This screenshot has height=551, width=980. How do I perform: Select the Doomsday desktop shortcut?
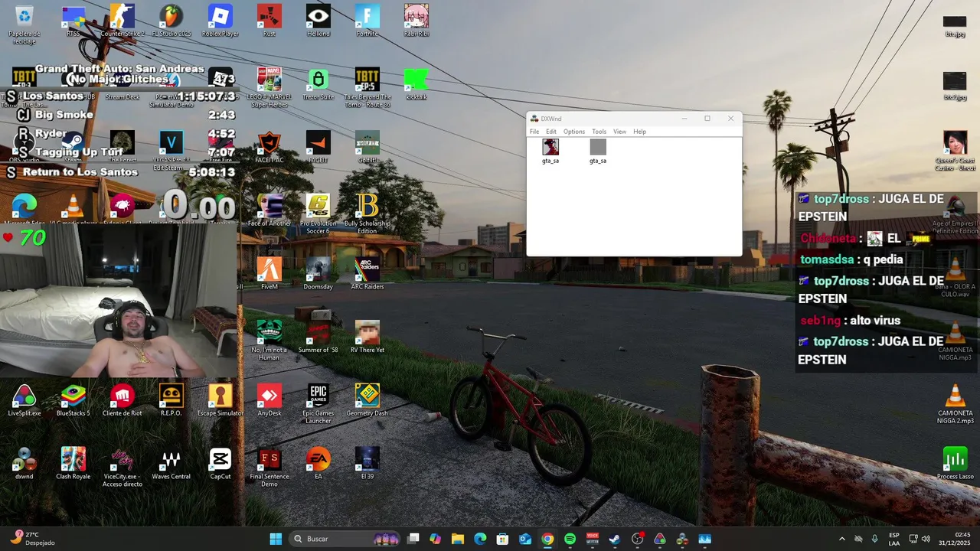318,274
